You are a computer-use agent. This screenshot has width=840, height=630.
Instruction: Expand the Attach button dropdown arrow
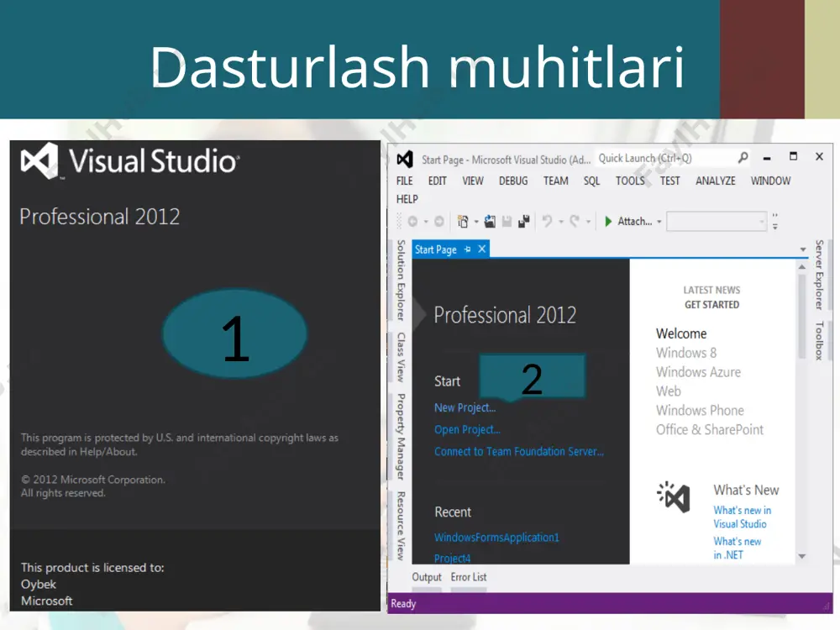click(x=659, y=222)
